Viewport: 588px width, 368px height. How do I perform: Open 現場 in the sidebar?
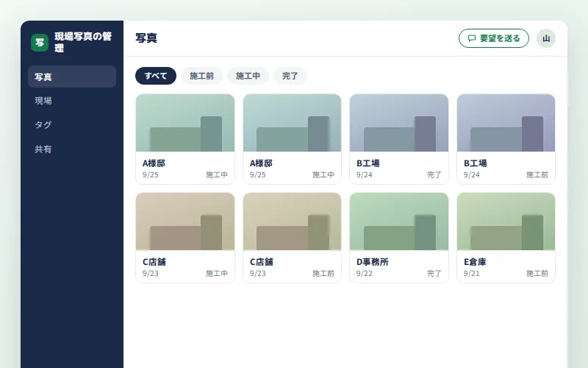(x=72, y=101)
